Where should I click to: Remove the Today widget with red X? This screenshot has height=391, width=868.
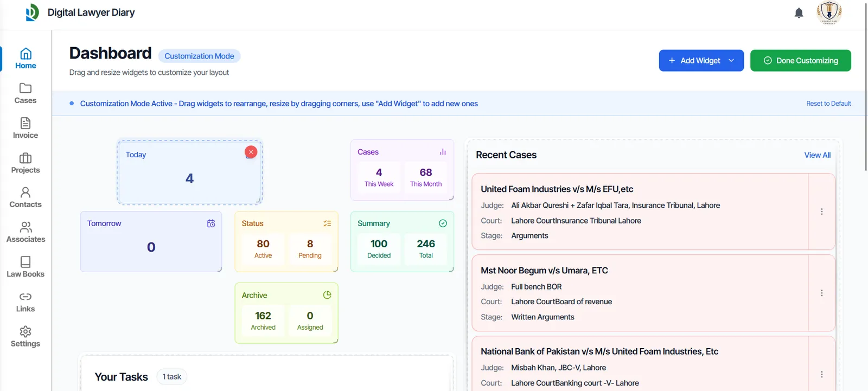[251, 152]
